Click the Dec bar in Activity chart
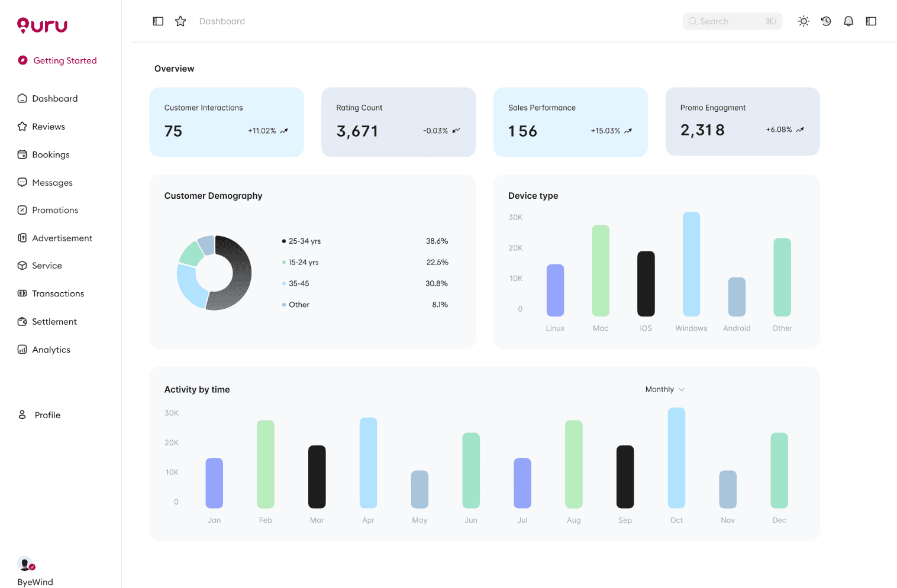Screen dimensions: 897x588 779,470
